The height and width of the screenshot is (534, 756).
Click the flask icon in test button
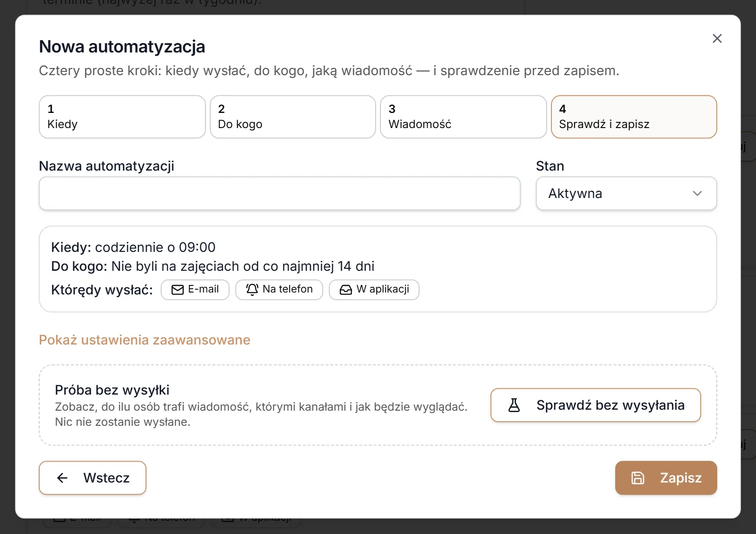(x=514, y=405)
